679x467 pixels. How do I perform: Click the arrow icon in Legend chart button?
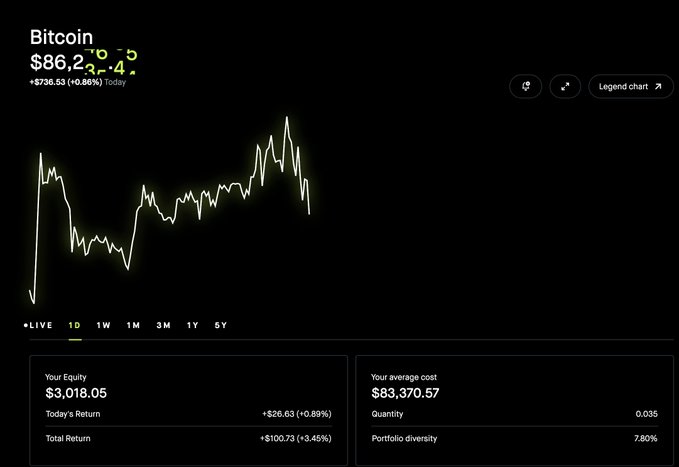tap(658, 87)
